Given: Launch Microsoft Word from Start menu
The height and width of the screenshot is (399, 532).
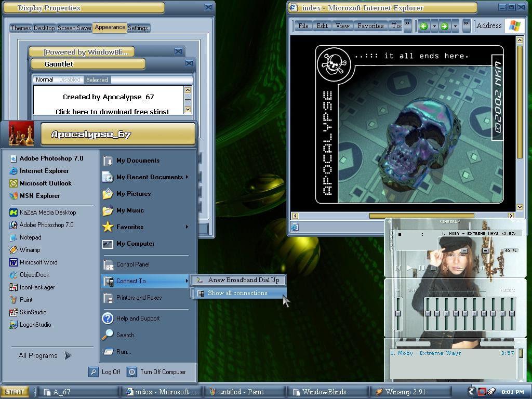Looking at the screenshot, I should tap(34, 262).
